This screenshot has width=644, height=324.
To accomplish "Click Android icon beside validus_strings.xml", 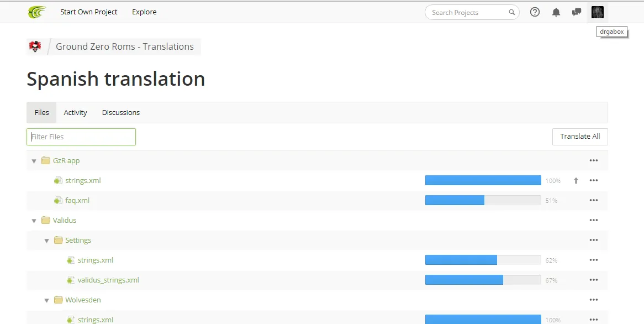I will tap(71, 280).
